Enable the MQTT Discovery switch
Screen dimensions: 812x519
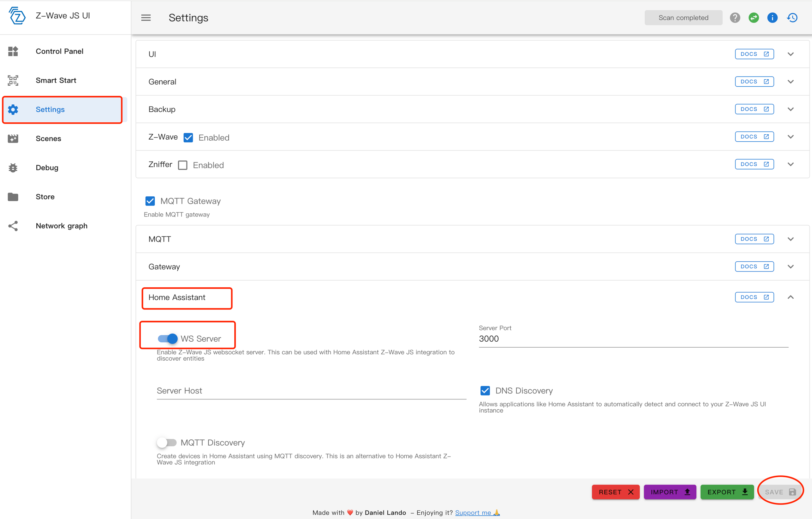click(x=167, y=442)
